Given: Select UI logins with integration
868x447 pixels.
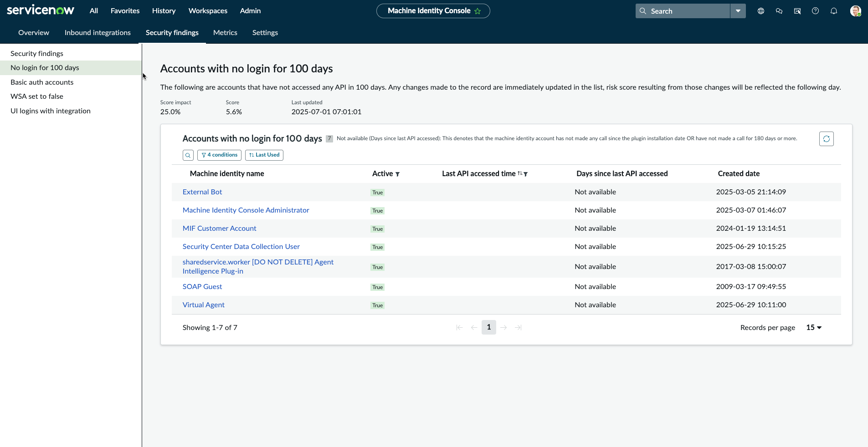Looking at the screenshot, I should point(71,111).
